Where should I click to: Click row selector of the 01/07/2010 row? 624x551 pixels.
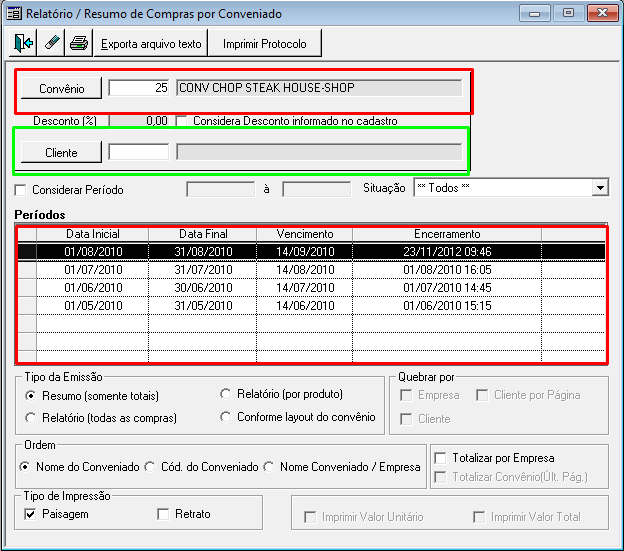pos(27,269)
